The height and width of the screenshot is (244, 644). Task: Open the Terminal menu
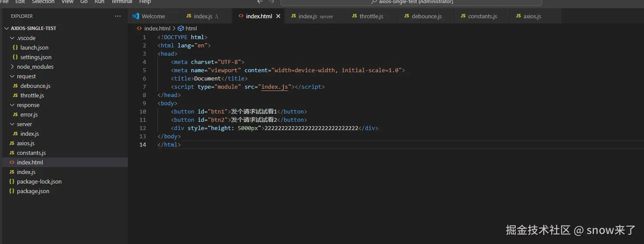click(x=122, y=2)
